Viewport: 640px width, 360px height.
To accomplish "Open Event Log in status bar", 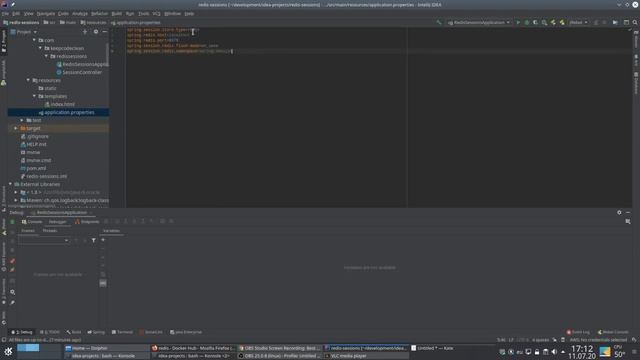I will tap(578, 332).
